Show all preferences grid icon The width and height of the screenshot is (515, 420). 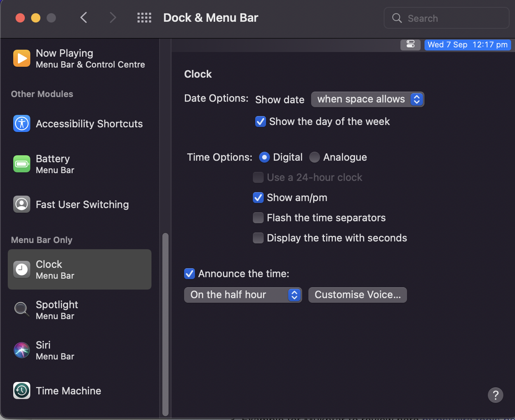(x=144, y=18)
